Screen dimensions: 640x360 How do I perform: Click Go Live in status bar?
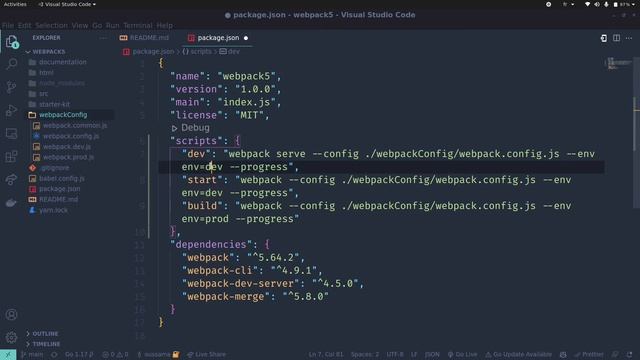pos(462,355)
